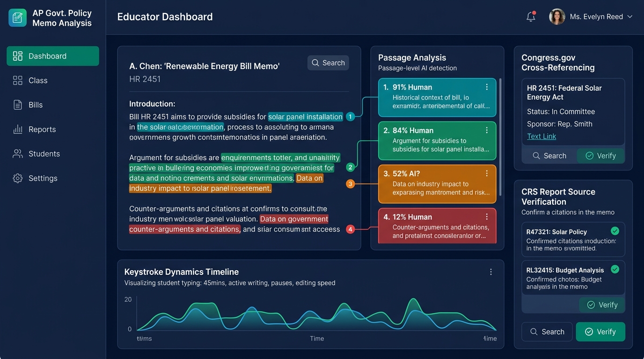Click the Bills document icon in the sidebar

pos(18,105)
